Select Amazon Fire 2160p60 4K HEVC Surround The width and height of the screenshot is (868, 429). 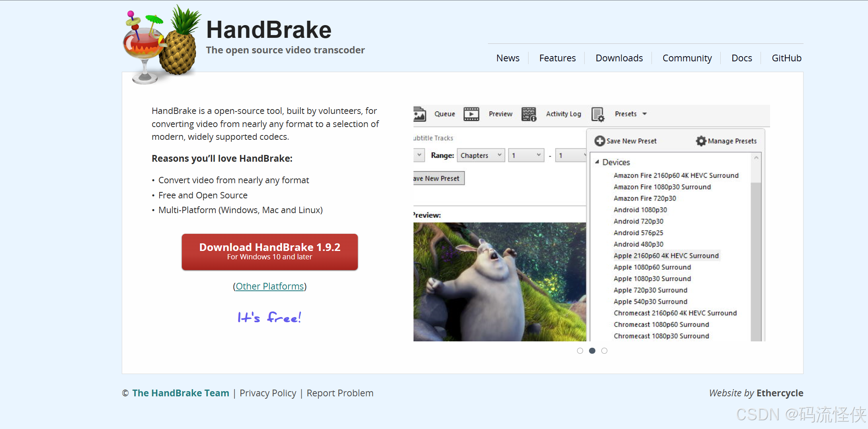pyautogui.click(x=676, y=175)
